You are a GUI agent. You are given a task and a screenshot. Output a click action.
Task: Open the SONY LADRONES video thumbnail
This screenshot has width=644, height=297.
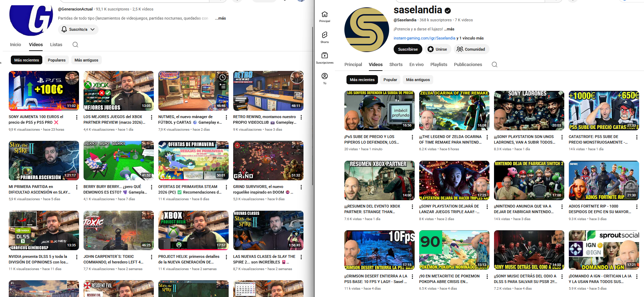pos(529,110)
